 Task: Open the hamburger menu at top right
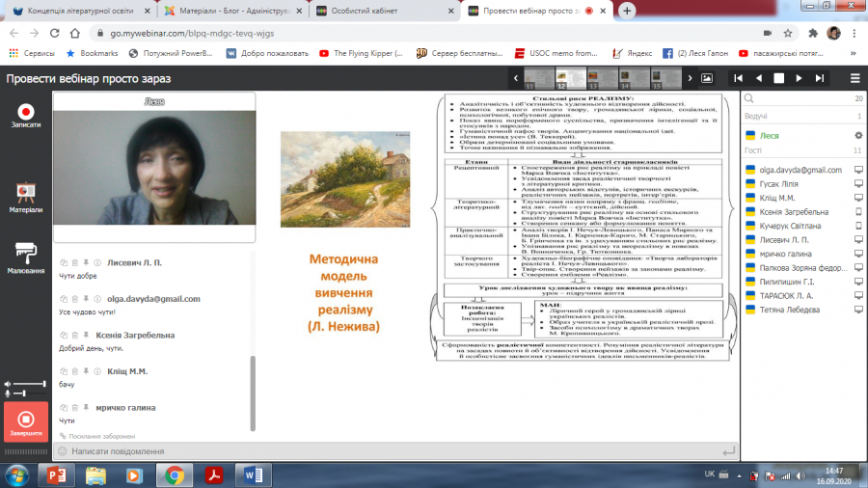pyautogui.click(x=853, y=77)
